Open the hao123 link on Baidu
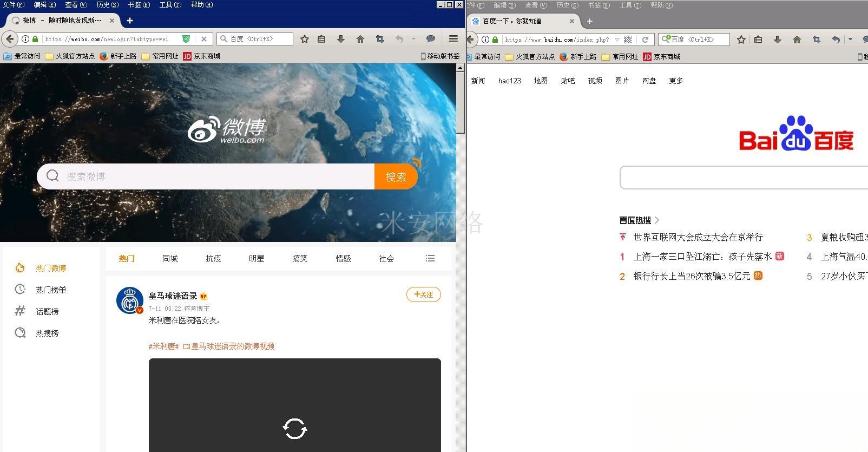The width and height of the screenshot is (868, 452). point(509,81)
